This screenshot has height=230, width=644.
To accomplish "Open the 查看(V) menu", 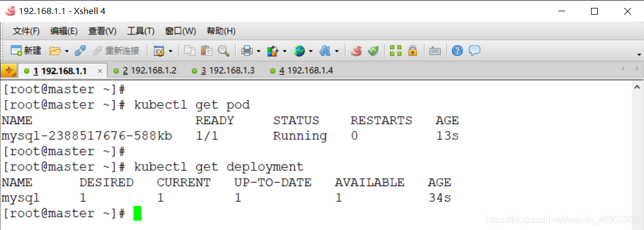I will coord(102,31).
